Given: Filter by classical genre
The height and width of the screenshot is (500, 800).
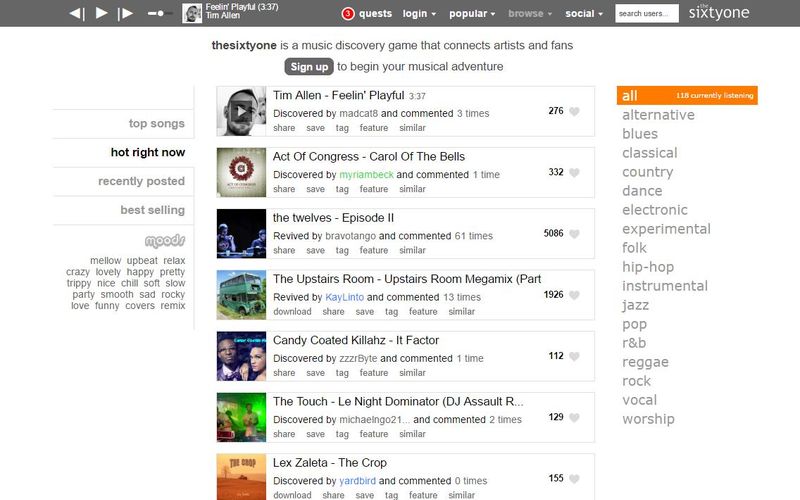Looking at the screenshot, I should point(649,153).
